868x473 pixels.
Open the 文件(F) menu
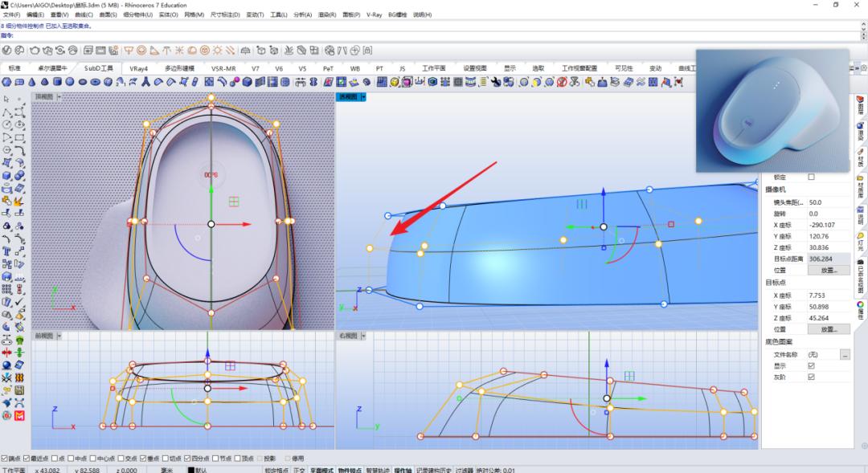(x=11, y=15)
